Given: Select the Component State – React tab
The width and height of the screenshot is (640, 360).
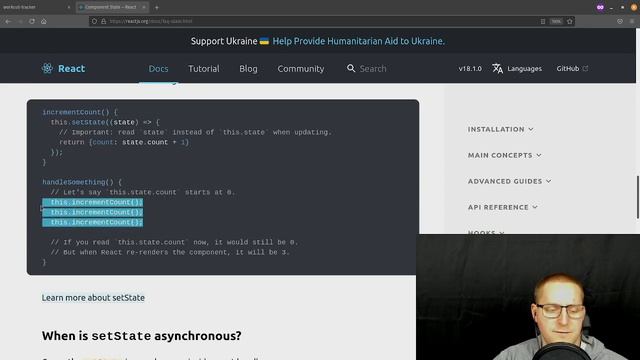Looking at the screenshot, I should coord(112,7).
